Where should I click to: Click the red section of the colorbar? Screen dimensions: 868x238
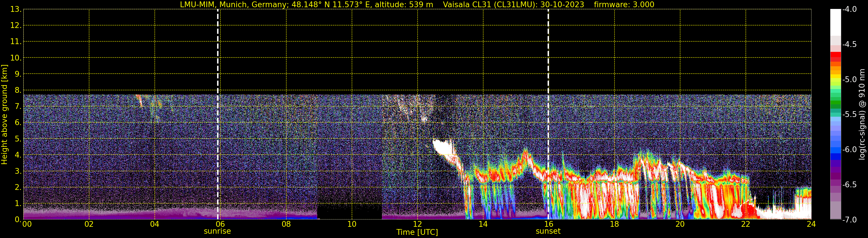[x=836, y=57]
